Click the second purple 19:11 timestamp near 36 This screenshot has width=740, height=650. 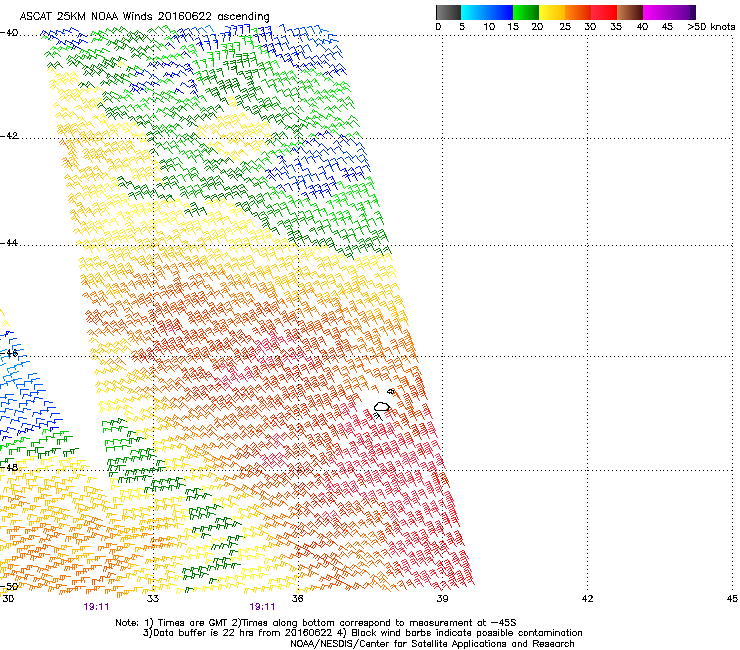coord(262,607)
